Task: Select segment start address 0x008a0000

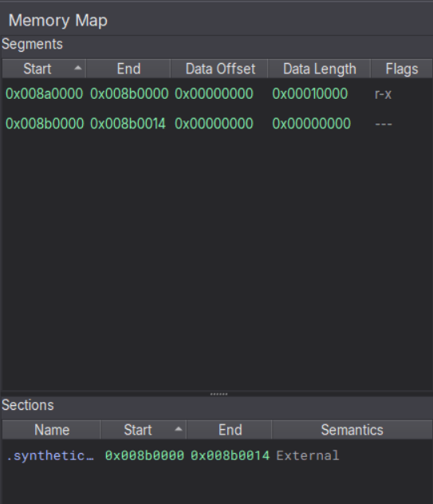Action: [45, 94]
